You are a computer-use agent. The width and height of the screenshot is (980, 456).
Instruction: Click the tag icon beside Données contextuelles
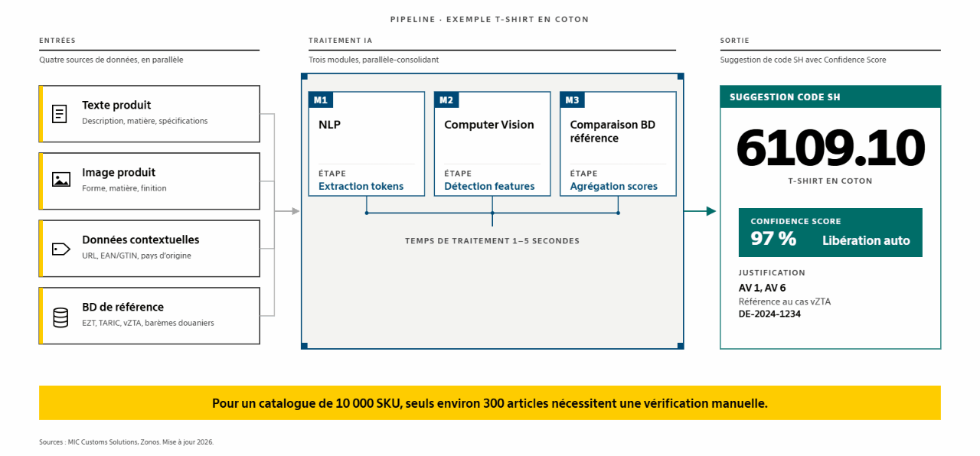point(61,249)
